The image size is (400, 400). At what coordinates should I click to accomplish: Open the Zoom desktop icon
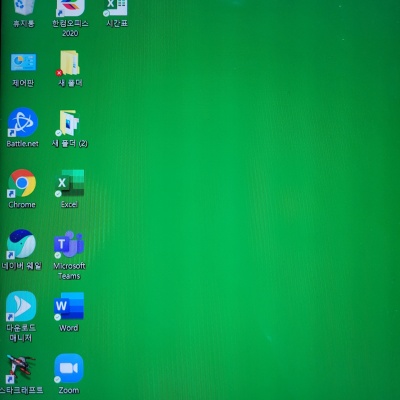(69, 368)
